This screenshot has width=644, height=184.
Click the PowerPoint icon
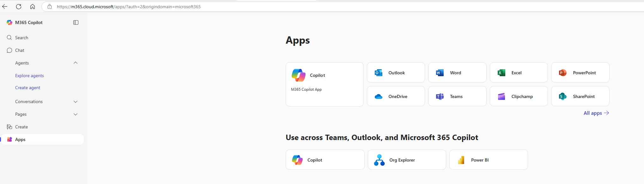pyautogui.click(x=563, y=73)
